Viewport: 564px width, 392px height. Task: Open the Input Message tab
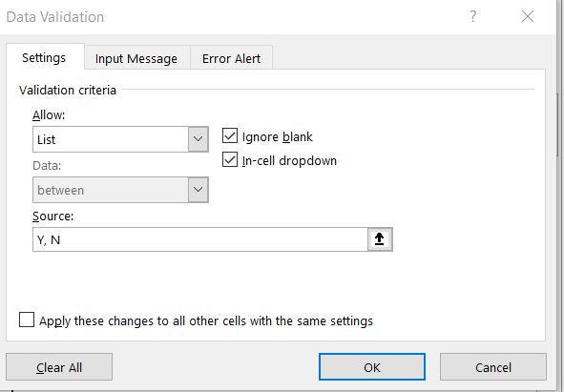coord(136,58)
